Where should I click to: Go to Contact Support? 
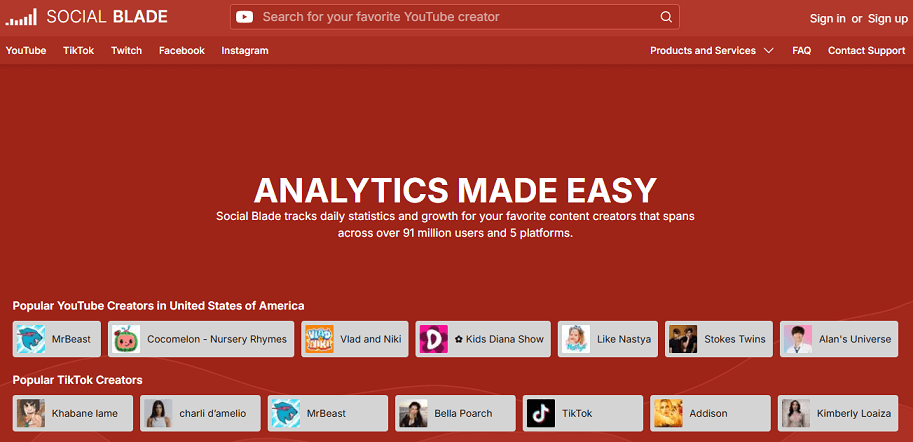coord(866,51)
